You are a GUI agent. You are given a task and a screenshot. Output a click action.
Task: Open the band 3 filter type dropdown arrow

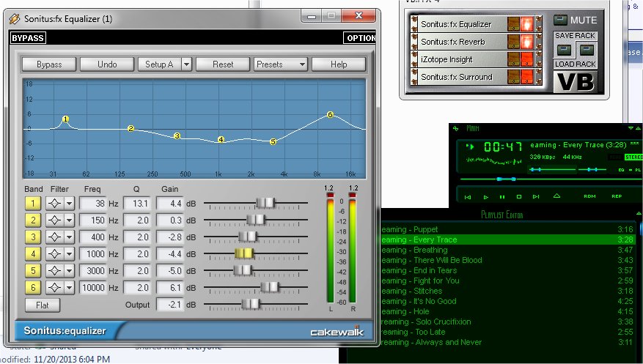click(x=70, y=237)
